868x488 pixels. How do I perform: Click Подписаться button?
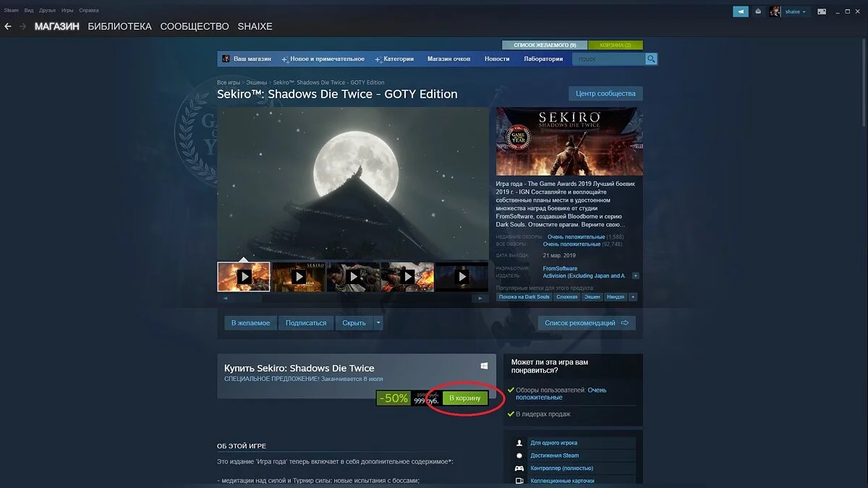click(306, 322)
